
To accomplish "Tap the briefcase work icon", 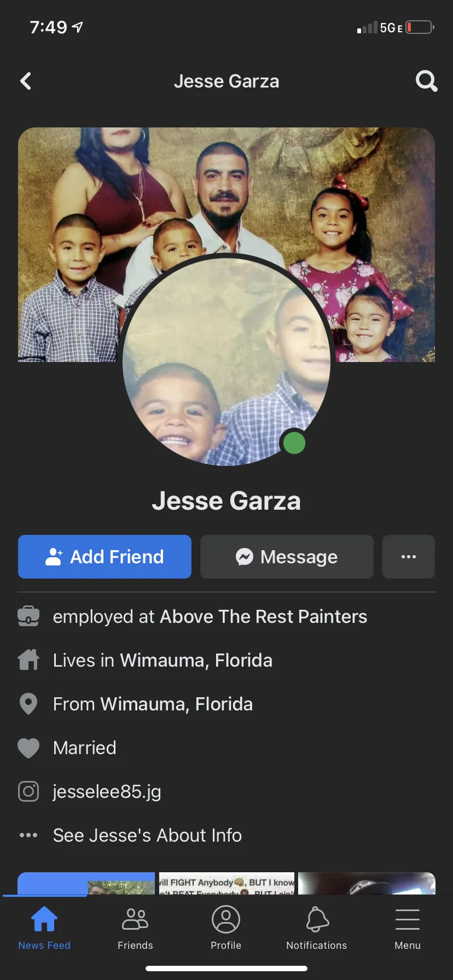I will click(28, 616).
